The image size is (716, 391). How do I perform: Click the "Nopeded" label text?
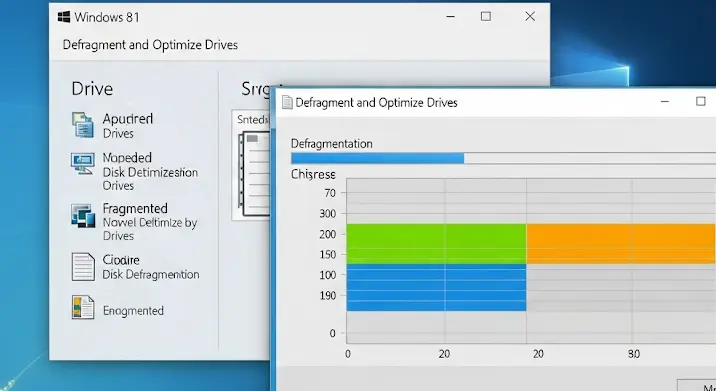tap(127, 158)
